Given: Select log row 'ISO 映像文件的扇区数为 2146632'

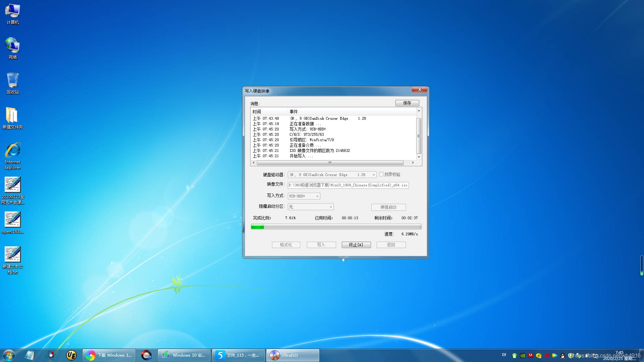Looking at the screenshot, I should pos(333,150).
